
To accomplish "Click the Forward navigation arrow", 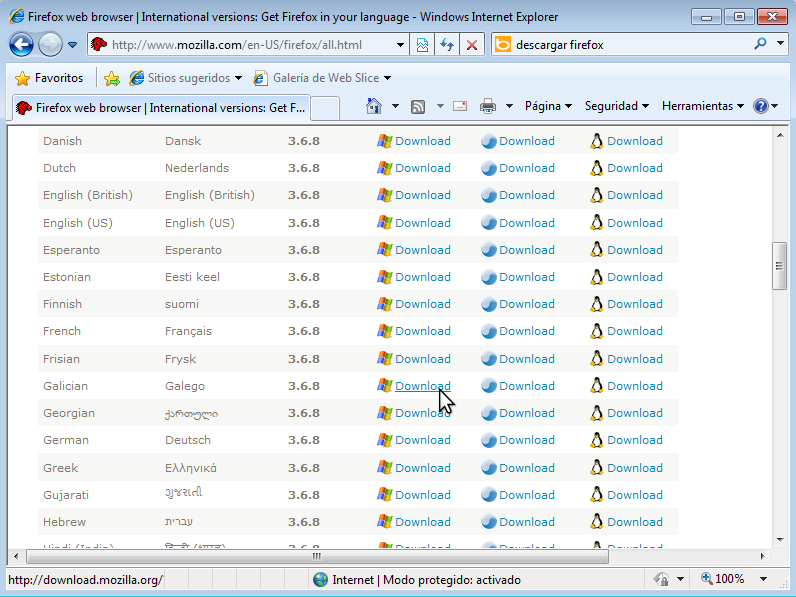I will pos(50,45).
